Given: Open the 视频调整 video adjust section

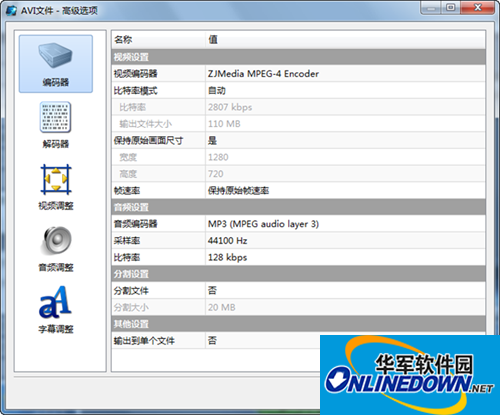Looking at the screenshot, I should click(56, 187).
